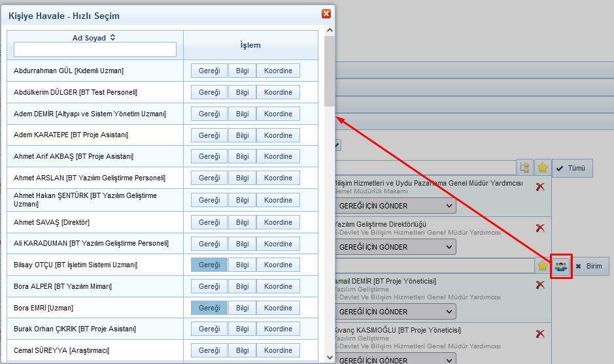
Task: Click the unit tree hierarchy icon
Action: pos(524,168)
